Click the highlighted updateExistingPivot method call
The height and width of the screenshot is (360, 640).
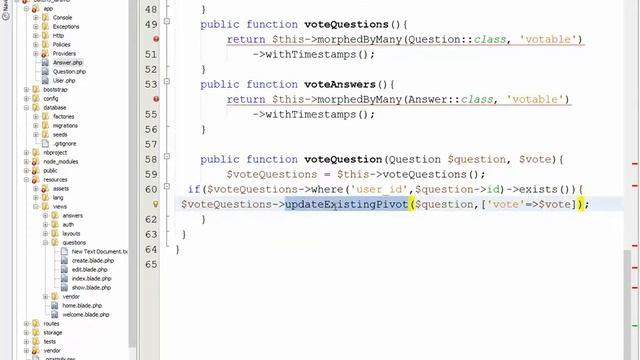pyautogui.click(x=347, y=204)
